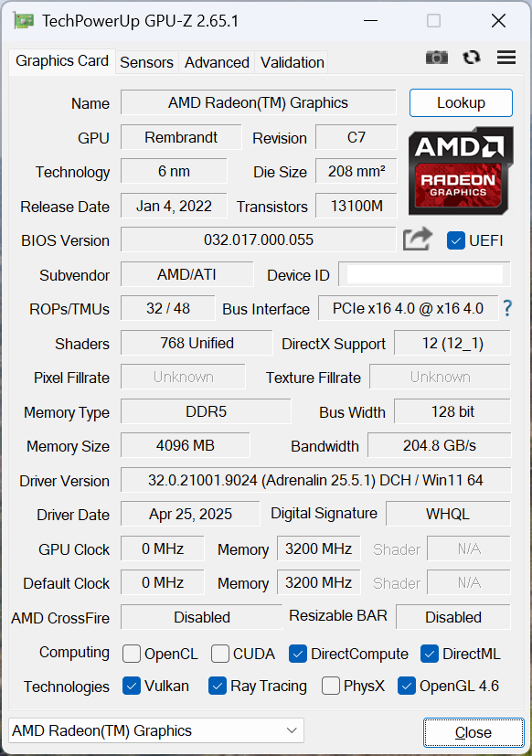532x756 pixels.
Task: Click the Close button
Action: click(473, 732)
